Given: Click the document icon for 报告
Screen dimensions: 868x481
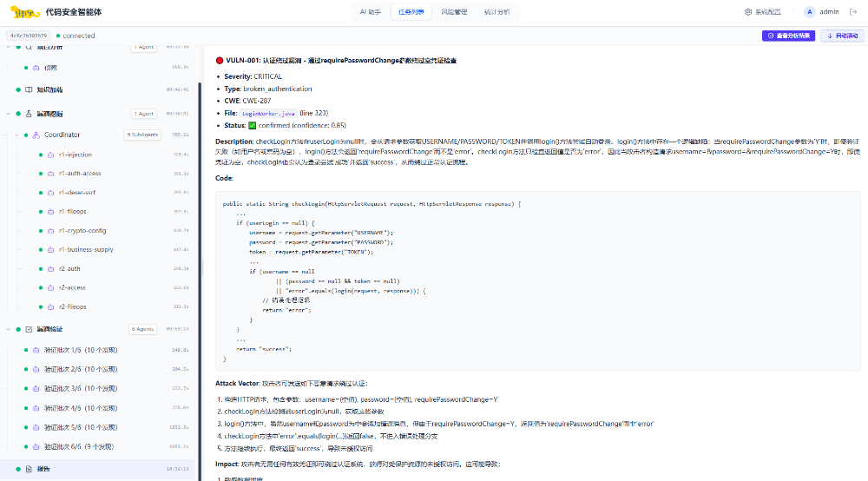Looking at the screenshot, I should (29, 469).
